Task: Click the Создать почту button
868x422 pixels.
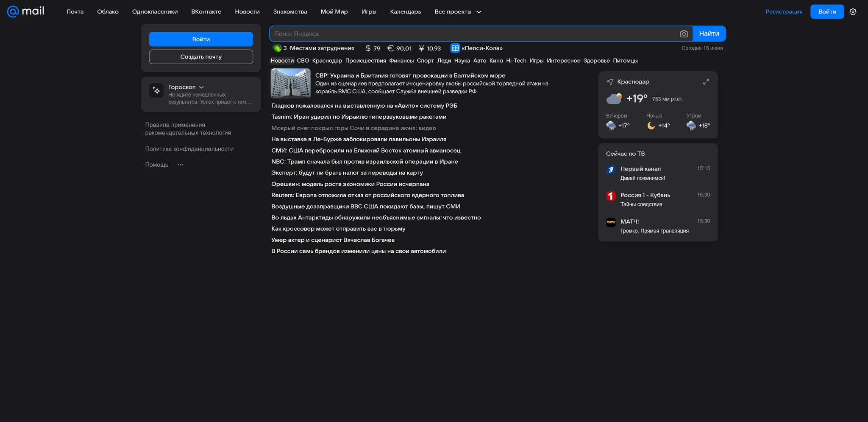Action: coord(201,57)
